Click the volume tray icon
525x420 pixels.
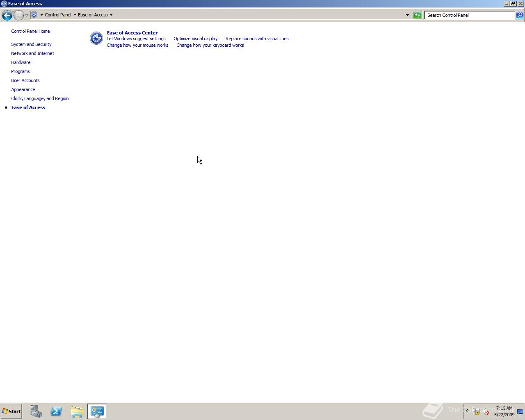click(x=486, y=411)
